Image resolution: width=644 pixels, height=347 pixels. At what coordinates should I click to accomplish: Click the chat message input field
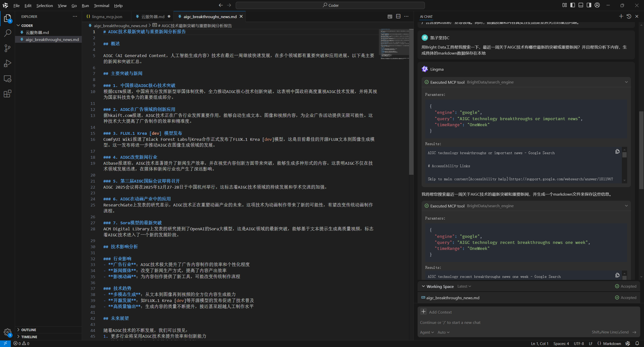(x=528, y=323)
